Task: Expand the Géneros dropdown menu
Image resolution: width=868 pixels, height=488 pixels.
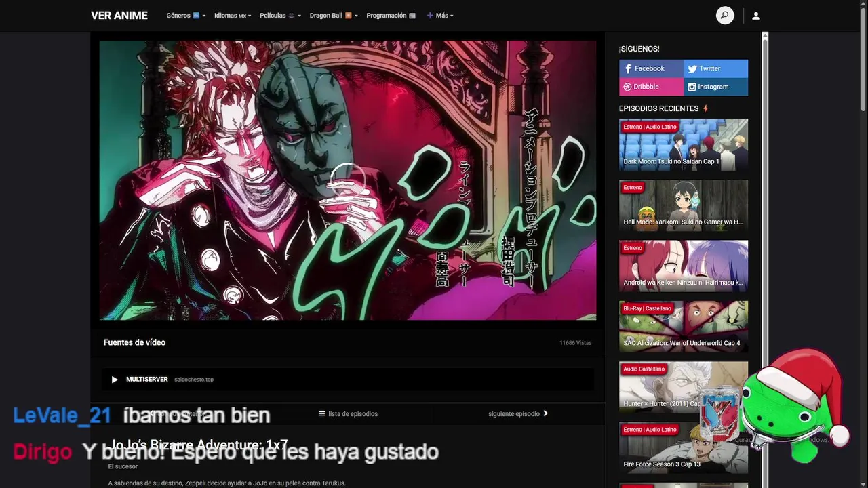Action: [x=186, y=16]
